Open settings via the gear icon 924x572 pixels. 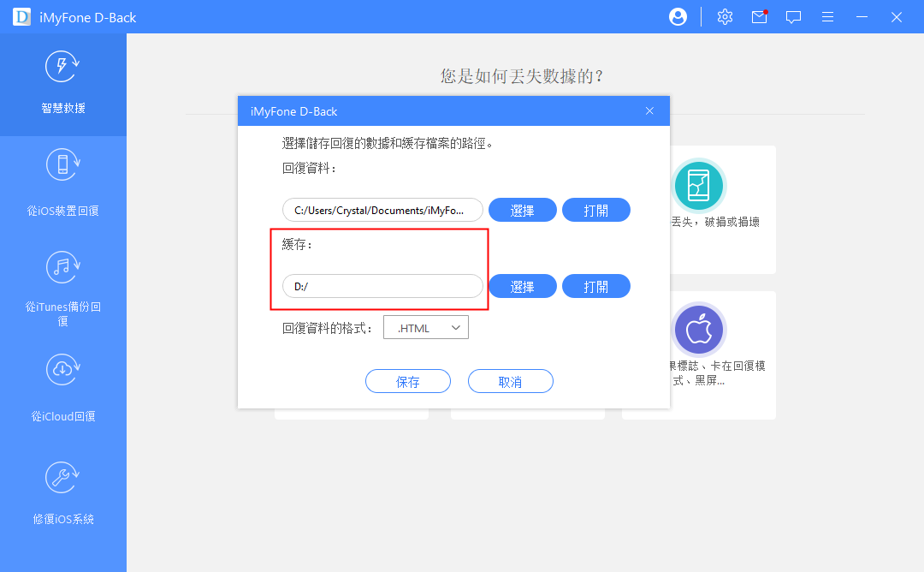[x=725, y=17]
